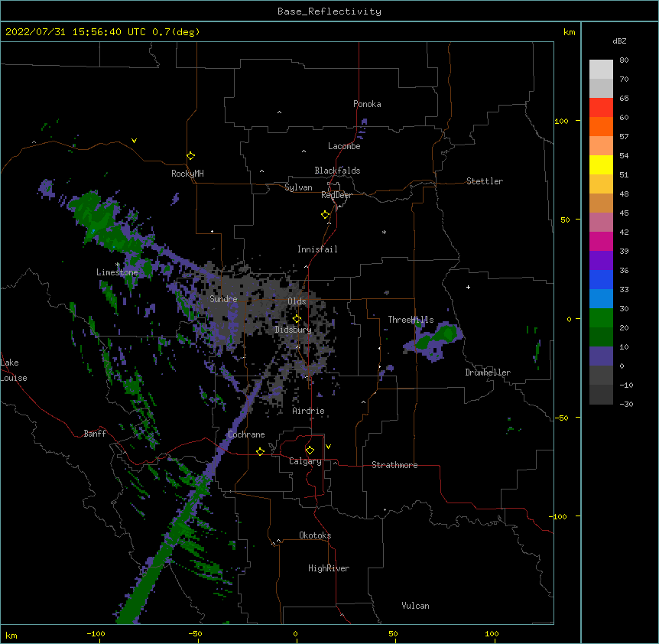
Task: Click the Base_Reflectivity title text
Action: (329, 11)
